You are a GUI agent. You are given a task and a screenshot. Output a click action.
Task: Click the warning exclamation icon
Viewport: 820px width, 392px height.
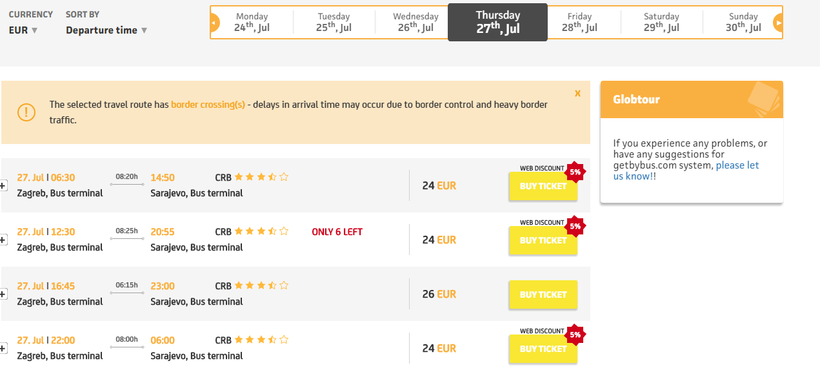[27, 112]
